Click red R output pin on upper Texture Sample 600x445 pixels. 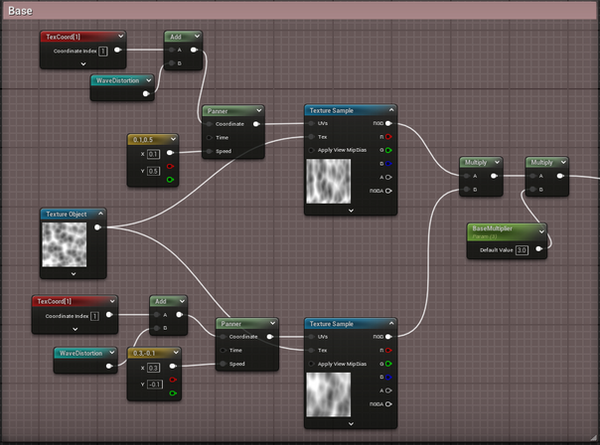(389, 137)
